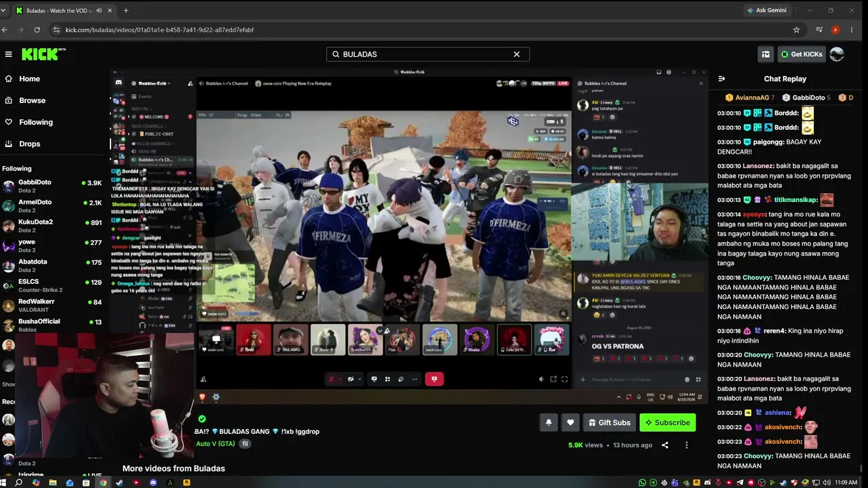Click the Get KICKs button
Screen dimensions: 868x488
coord(802,54)
